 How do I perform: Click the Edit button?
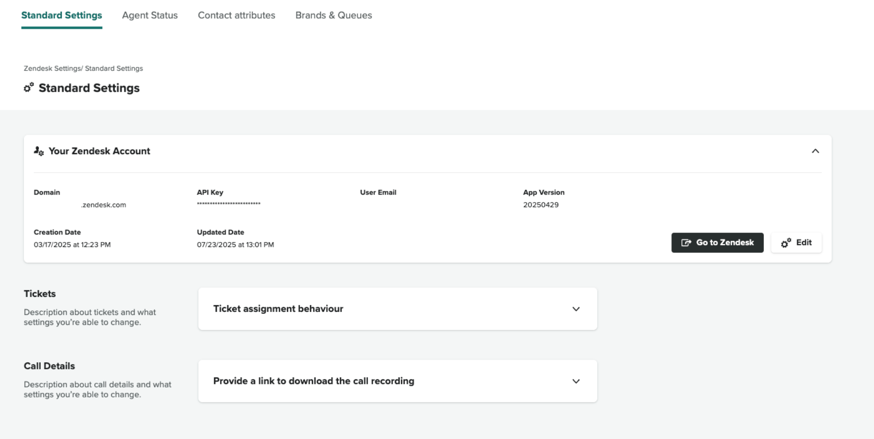(x=796, y=243)
